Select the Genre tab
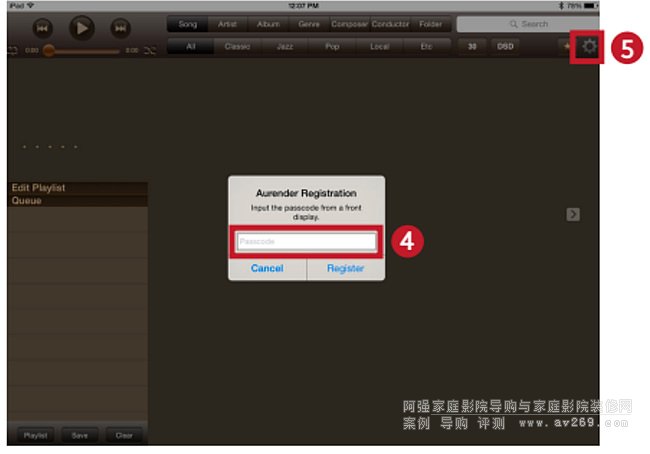 pos(310,23)
